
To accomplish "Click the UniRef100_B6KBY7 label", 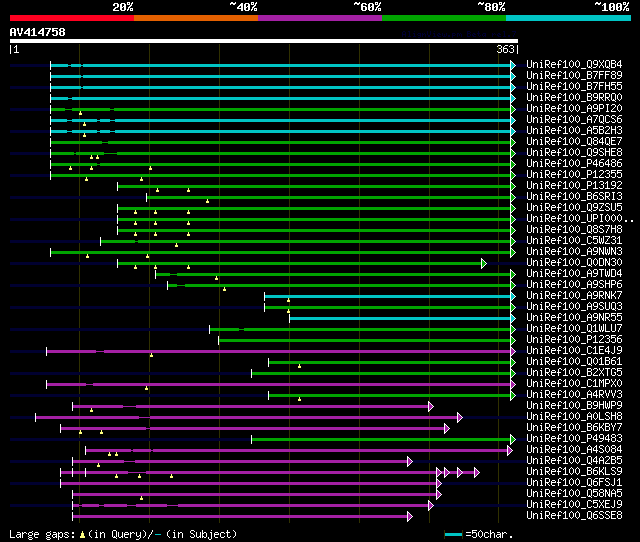I will point(574,428).
